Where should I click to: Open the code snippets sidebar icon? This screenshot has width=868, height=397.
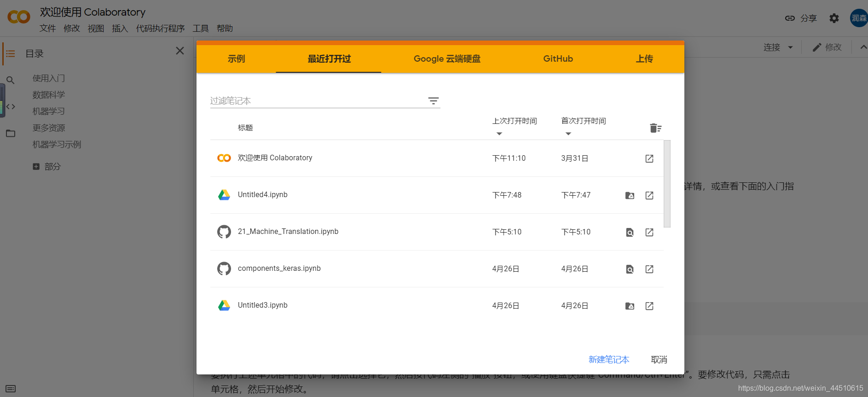click(x=11, y=106)
